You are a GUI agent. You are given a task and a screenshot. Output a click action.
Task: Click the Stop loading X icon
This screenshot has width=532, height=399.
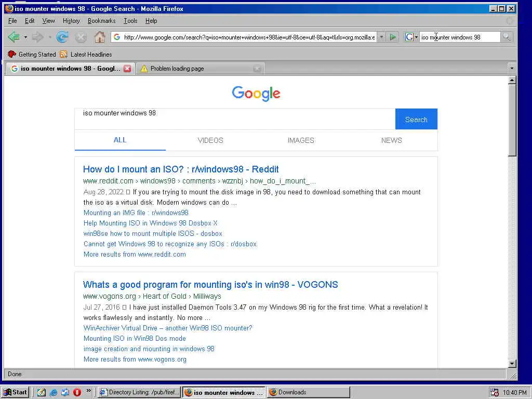[81, 37]
